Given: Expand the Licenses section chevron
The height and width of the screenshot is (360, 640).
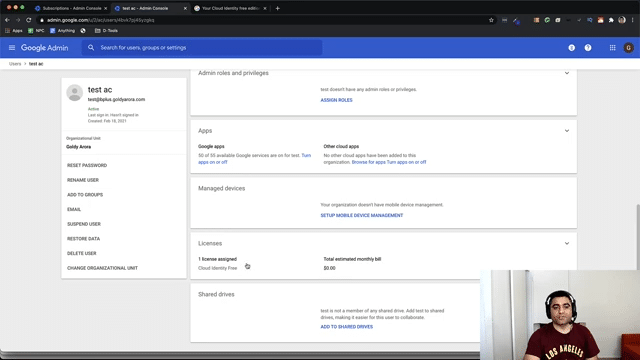Looking at the screenshot, I should 567,243.
